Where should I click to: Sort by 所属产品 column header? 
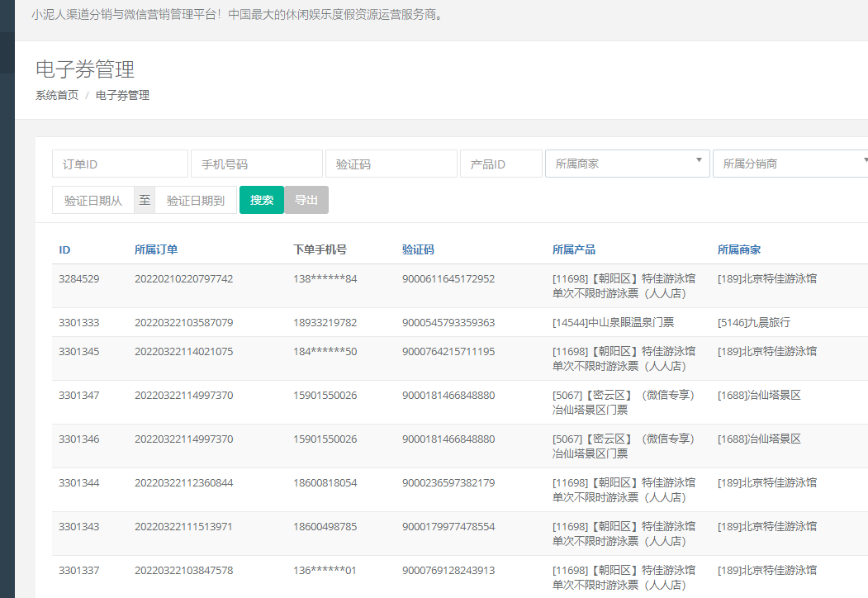coord(574,249)
